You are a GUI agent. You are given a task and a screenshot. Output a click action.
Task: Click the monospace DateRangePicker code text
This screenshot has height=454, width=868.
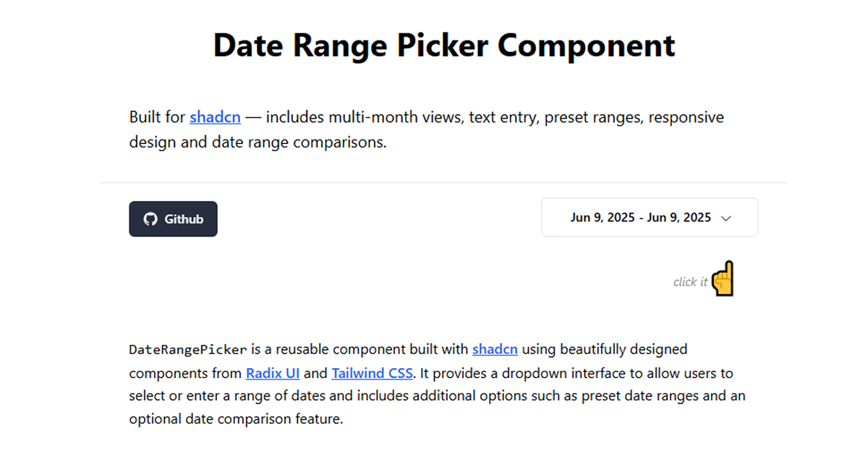[x=188, y=350]
